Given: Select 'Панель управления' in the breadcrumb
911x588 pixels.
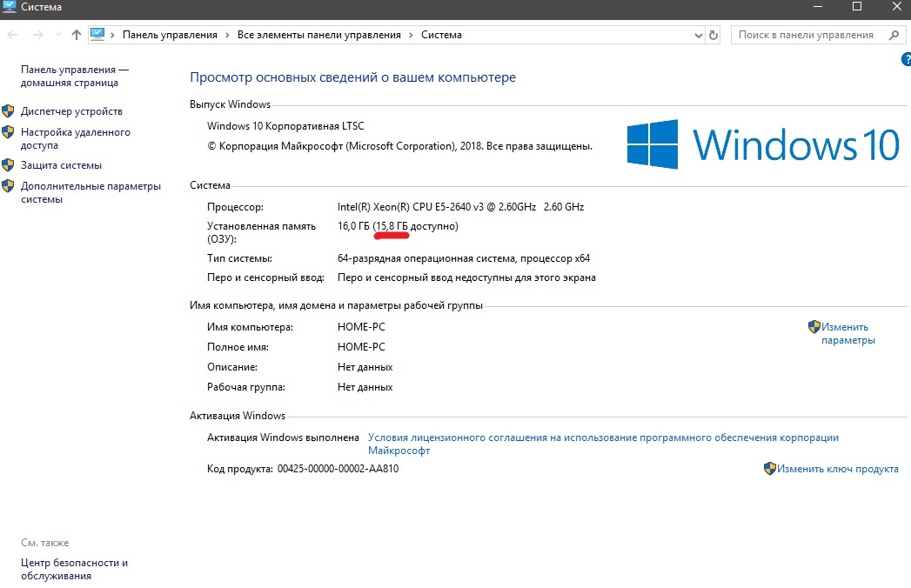Looking at the screenshot, I should tap(170, 35).
